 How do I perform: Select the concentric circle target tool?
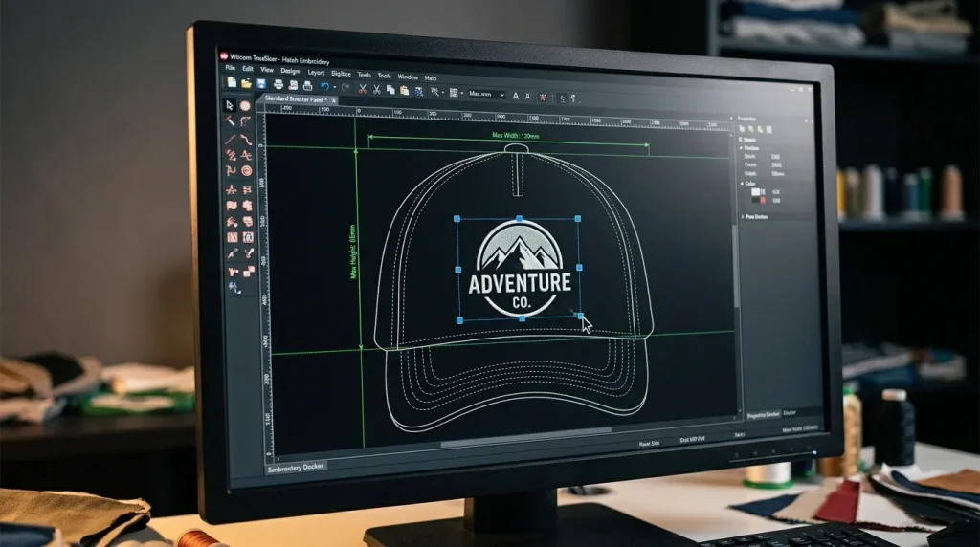[x=247, y=171]
